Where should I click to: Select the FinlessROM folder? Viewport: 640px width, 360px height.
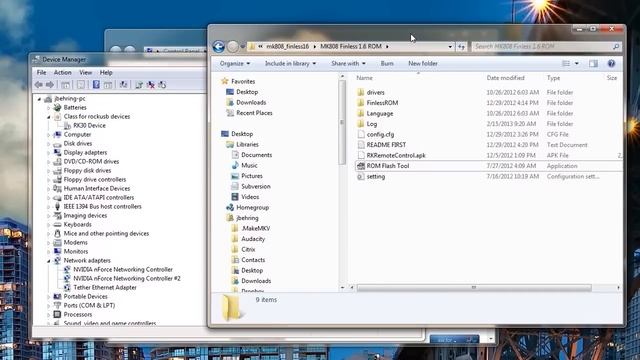pyautogui.click(x=382, y=103)
